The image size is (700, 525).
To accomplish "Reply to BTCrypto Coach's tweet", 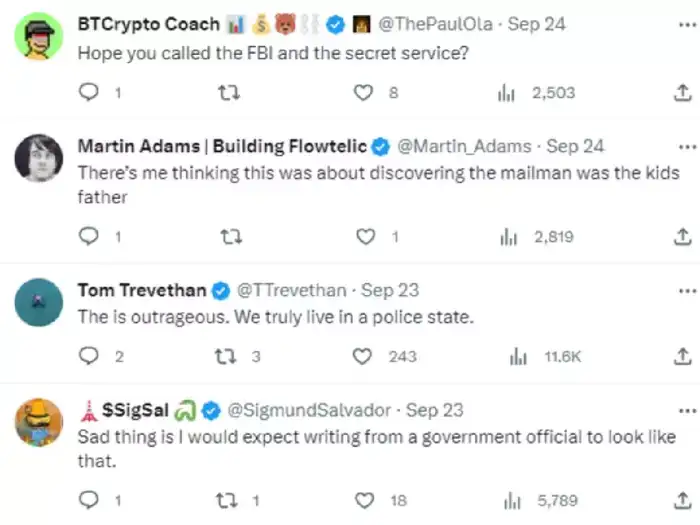I will click(x=89, y=93).
